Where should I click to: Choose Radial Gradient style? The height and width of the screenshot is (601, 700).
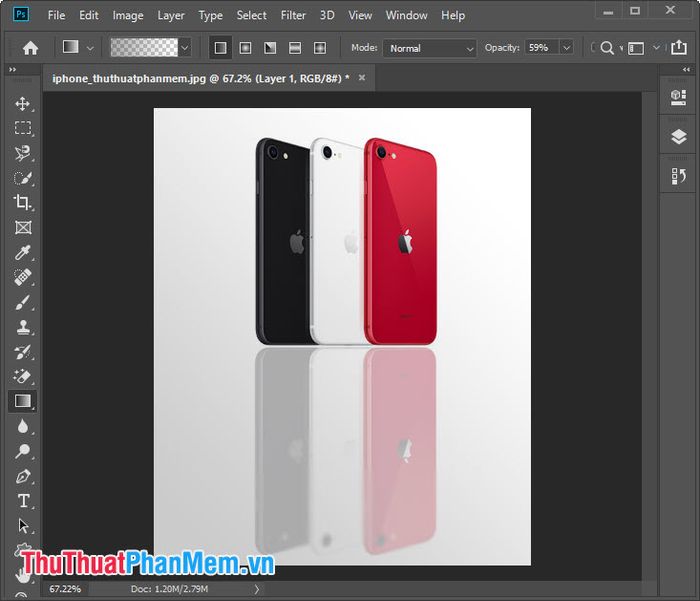(245, 48)
